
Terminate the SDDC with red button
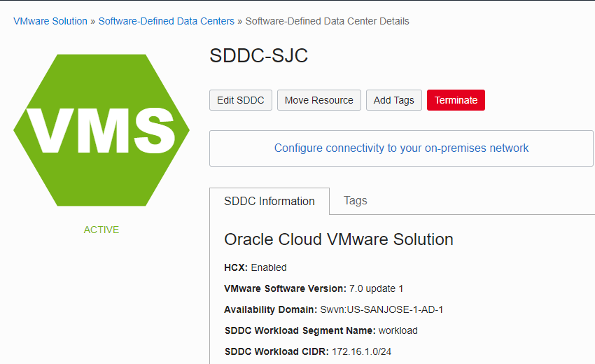point(456,100)
